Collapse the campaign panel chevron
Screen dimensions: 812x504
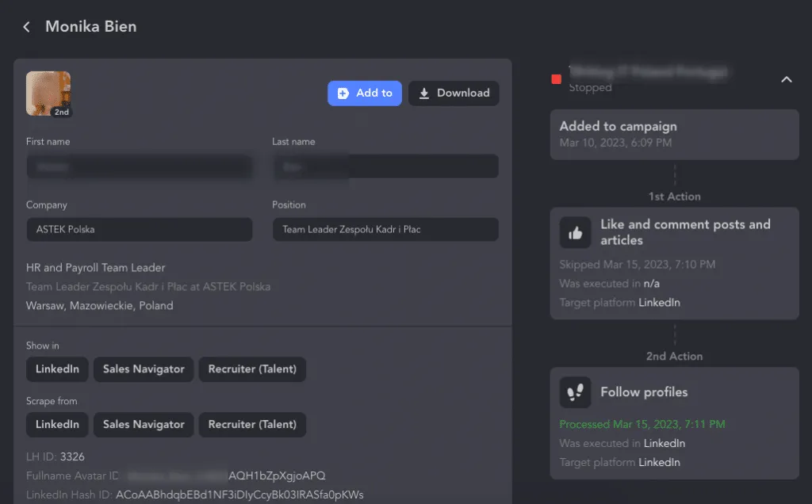(786, 80)
